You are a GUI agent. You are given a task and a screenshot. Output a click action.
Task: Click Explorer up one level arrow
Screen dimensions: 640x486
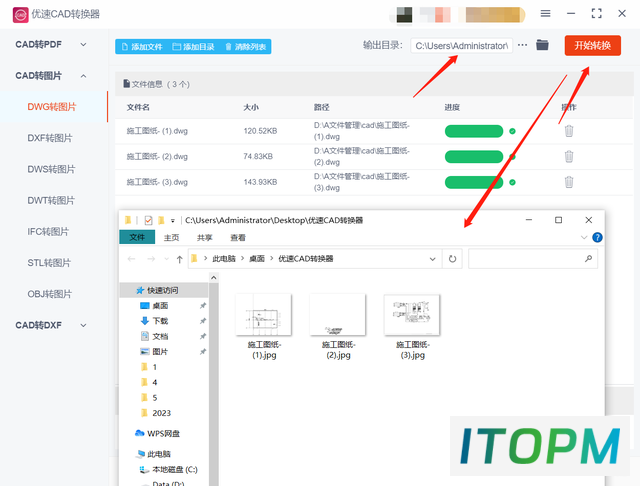179,259
